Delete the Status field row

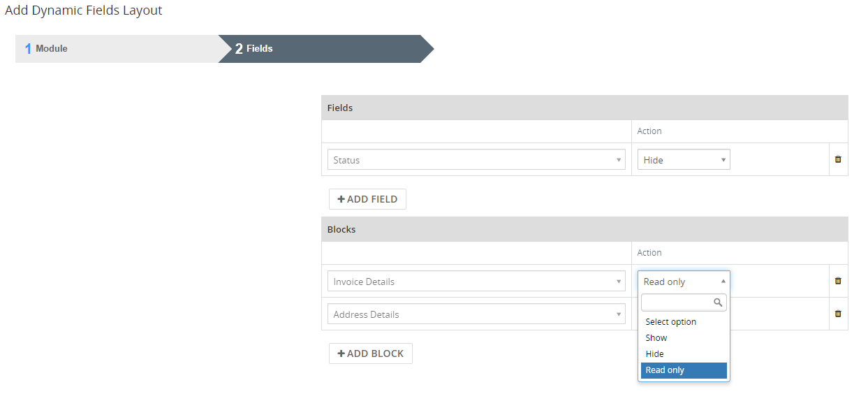838,159
